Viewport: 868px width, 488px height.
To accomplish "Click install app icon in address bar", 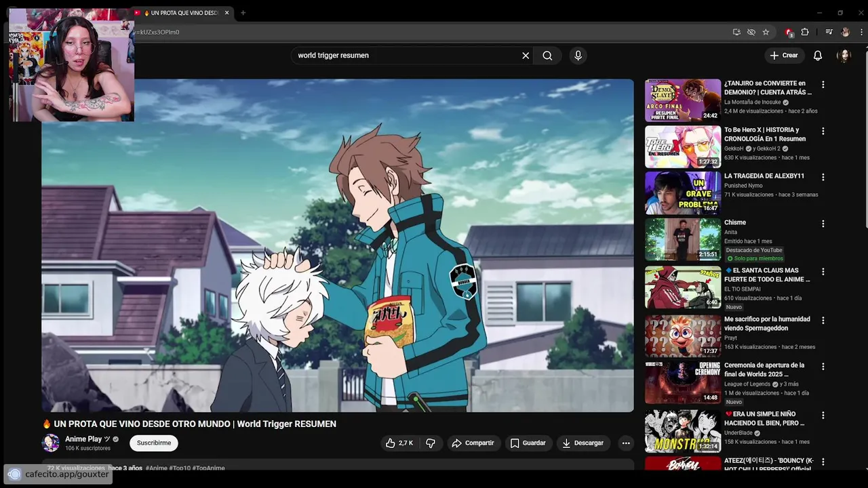I will point(736,32).
